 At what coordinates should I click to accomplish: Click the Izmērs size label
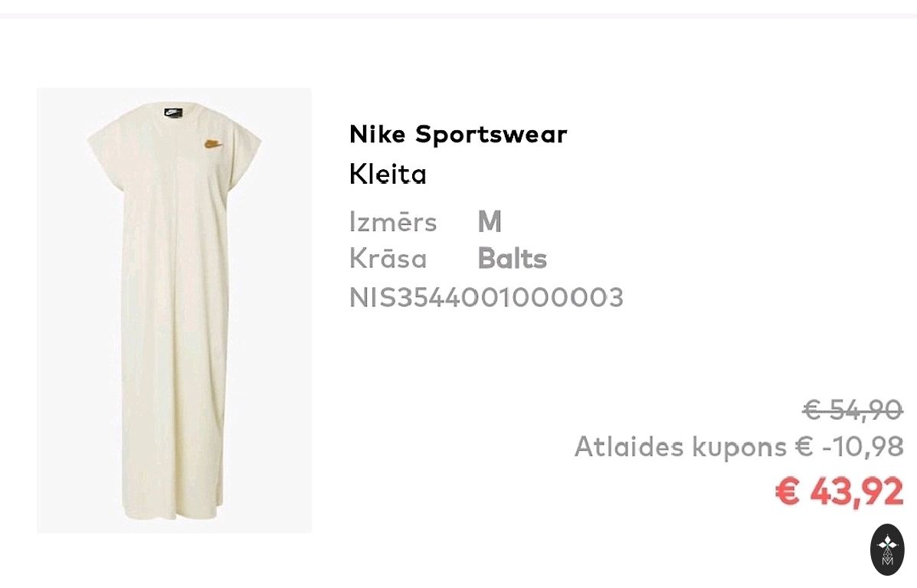tap(392, 223)
